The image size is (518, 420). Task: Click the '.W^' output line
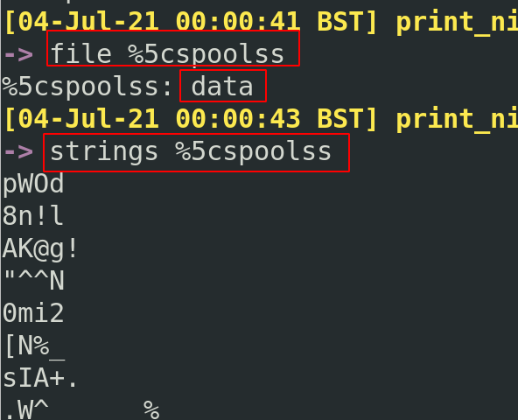(27, 409)
